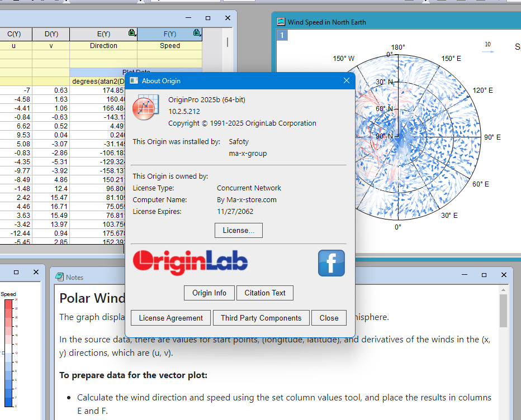Select worksheet cell with value 15.47
The height and width of the screenshot is (420, 521).
[51, 198]
